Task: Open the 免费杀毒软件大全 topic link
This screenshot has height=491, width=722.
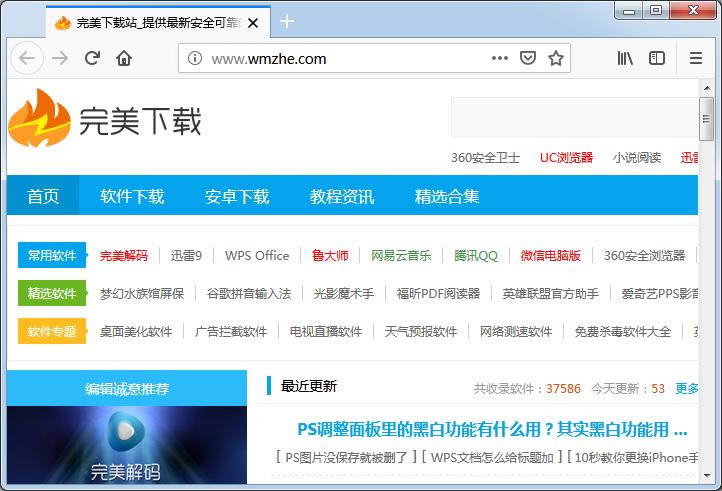Action: tap(623, 331)
